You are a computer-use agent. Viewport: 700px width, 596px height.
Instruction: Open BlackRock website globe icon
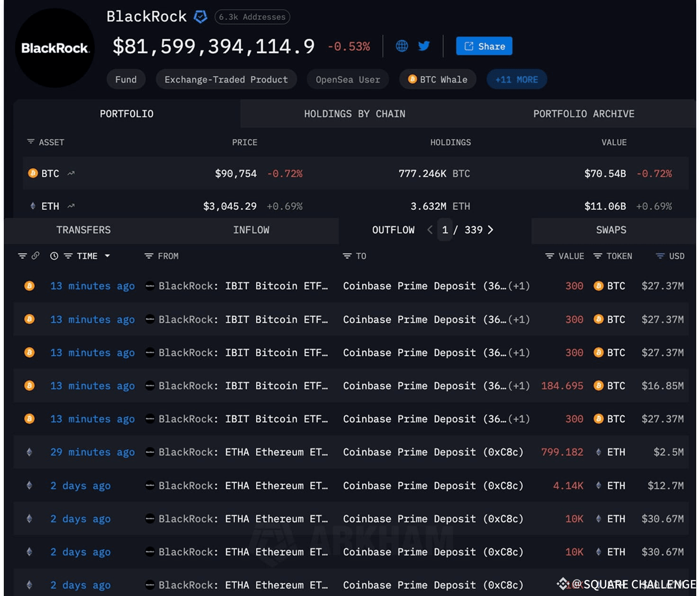[x=402, y=46]
